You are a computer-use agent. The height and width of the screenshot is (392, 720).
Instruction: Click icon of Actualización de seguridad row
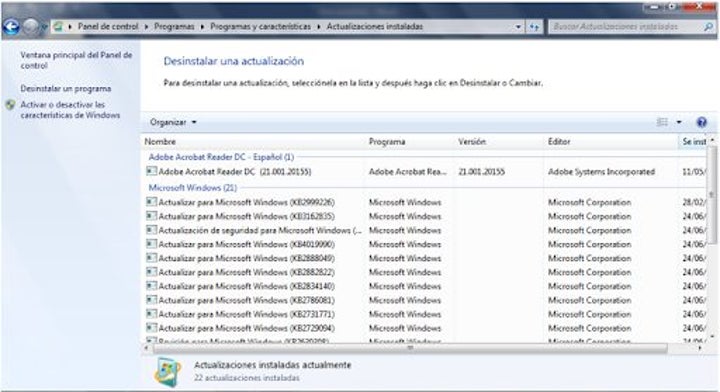[151, 230]
